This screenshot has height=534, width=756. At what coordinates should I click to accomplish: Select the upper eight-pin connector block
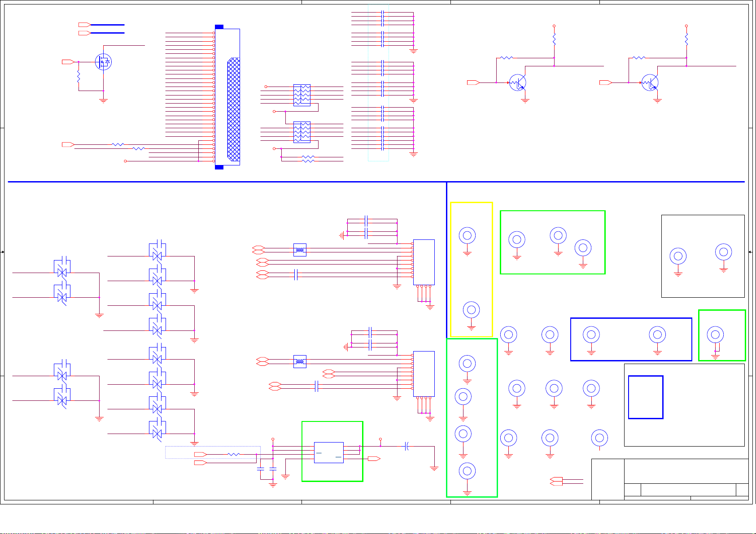pos(424,262)
